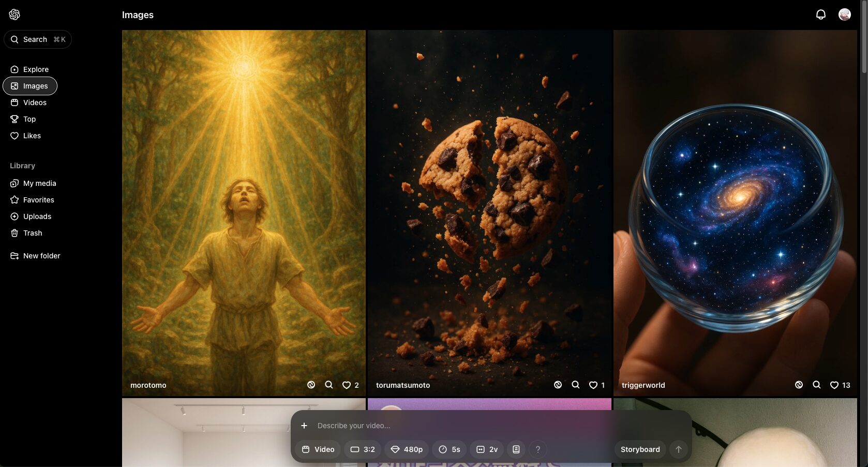This screenshot has width=868, height=467.
Task: Click the magnifier icon on morotomo image
Action: click(x=328, y=385)
